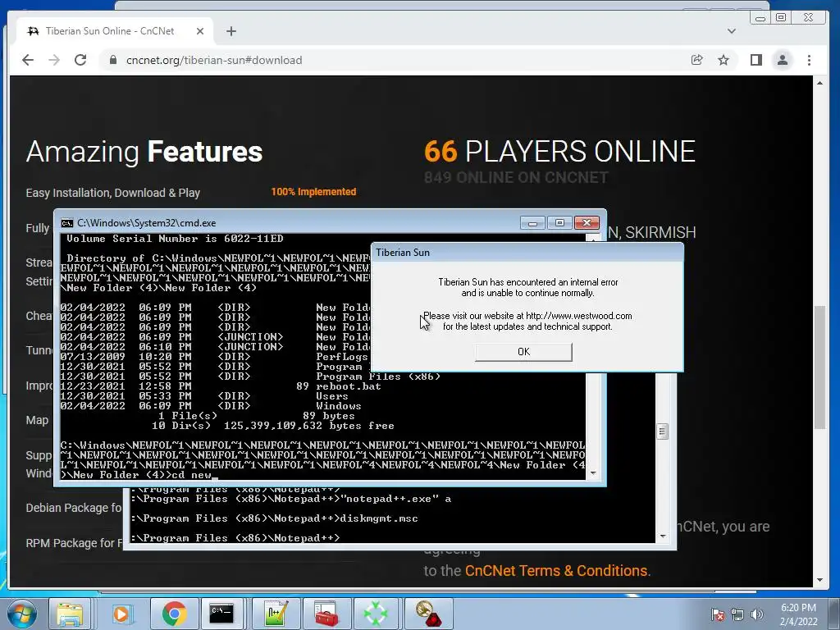Open Chrome profile avatar menu
The image size is (840, 630).
point(782,60)
